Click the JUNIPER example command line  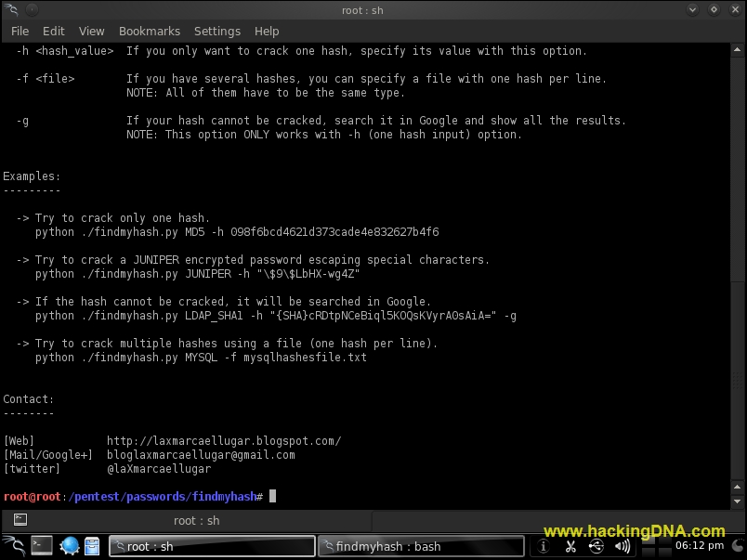[197, 274]
